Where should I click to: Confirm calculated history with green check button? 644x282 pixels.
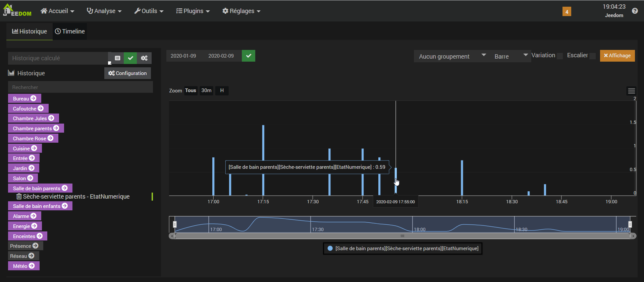(130, 58)
